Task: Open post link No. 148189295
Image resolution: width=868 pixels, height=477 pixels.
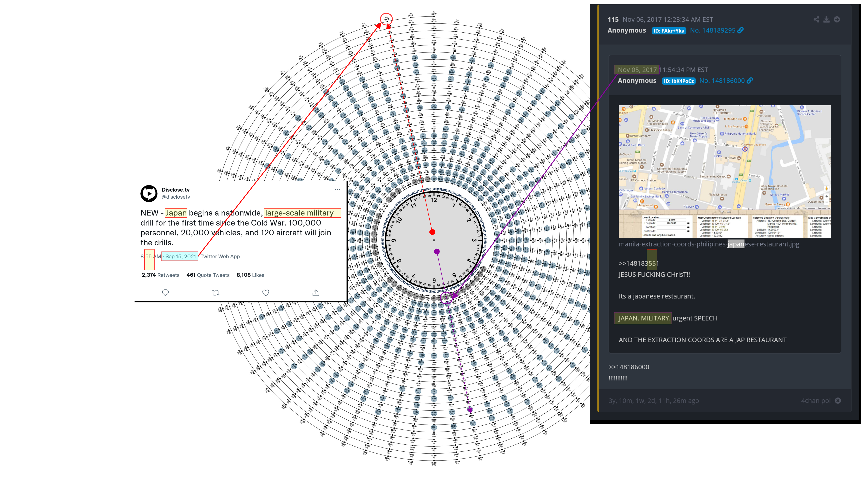Action: [x=713, y=30]
